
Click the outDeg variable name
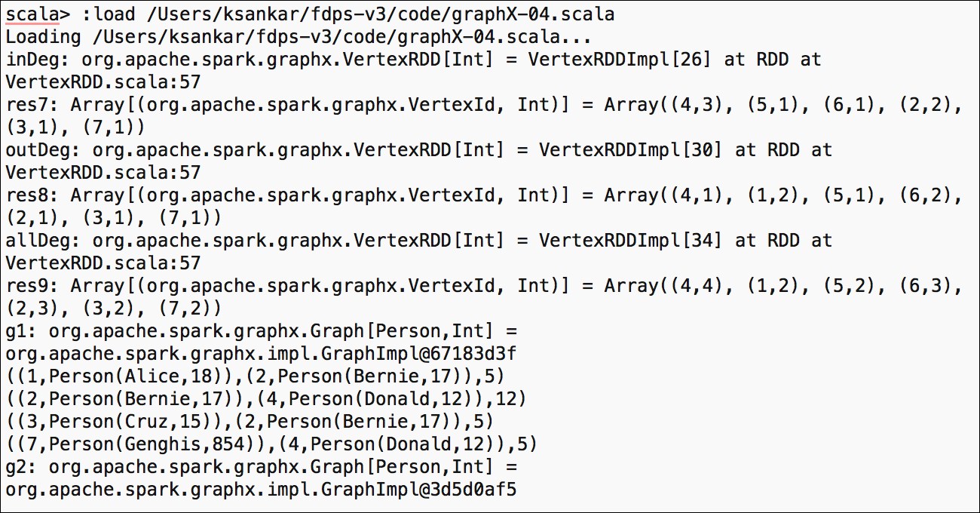[x=38, y=149]
